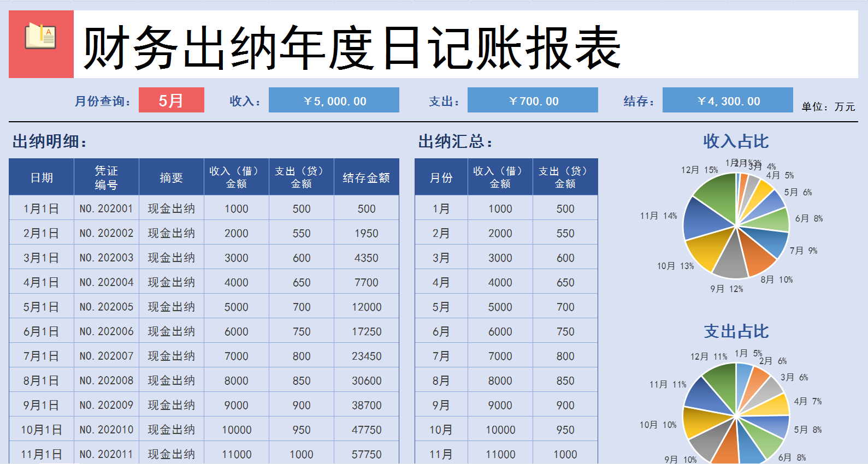868x464 pixels.
Task: Select balance cell 1950
Action: point(367,233)
